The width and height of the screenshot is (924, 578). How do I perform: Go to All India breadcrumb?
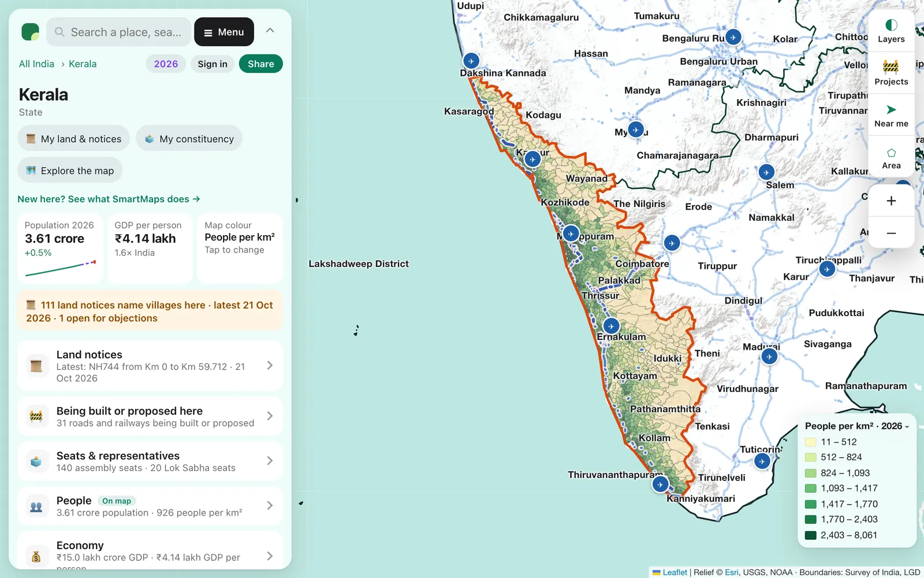point(36,64)
